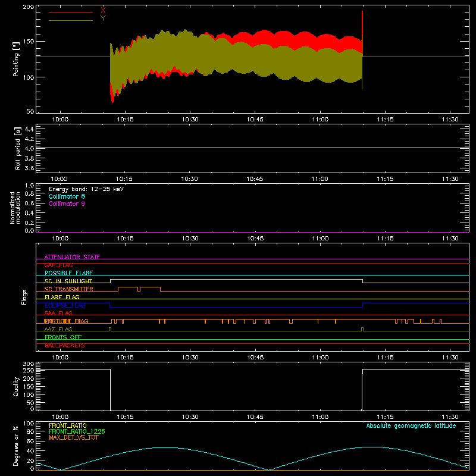Click the ATTENUATOR_STATE flag label

(x=72, y=257)
